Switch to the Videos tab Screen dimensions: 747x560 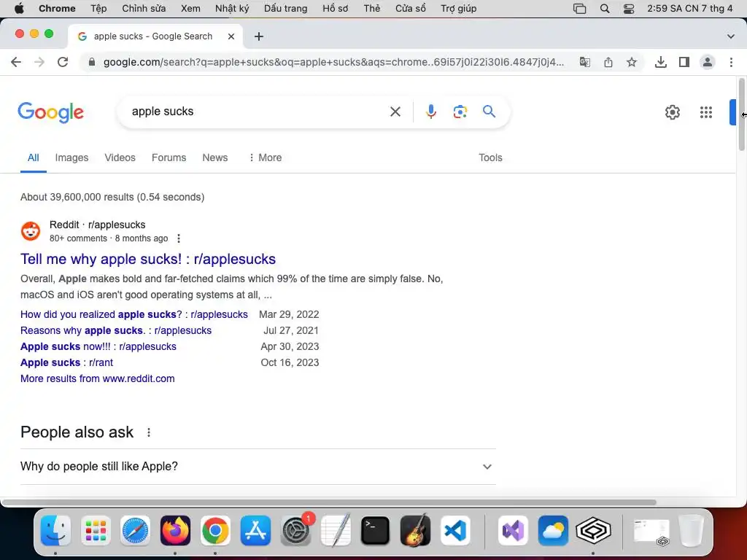[120, 157]
